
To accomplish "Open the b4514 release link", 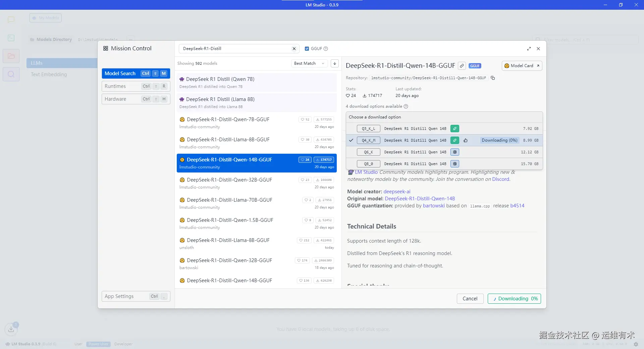I will [x=517, y=206].
